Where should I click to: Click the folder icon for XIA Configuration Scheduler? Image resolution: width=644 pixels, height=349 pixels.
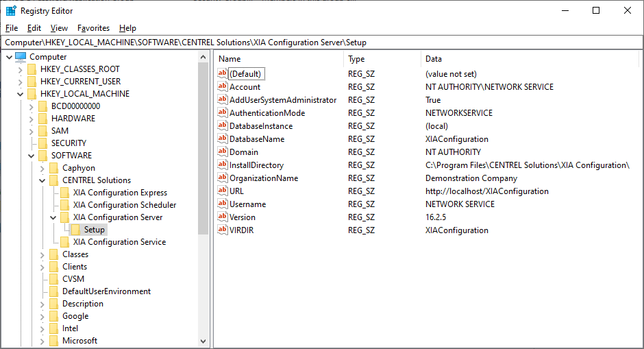pyautogui.click(x=64, y=205)
